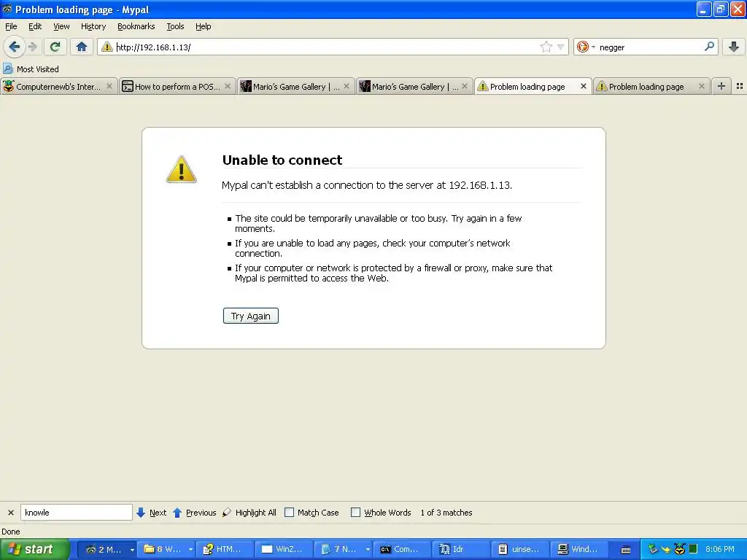Open the HTM... taskbar item

tap(225, 549)
